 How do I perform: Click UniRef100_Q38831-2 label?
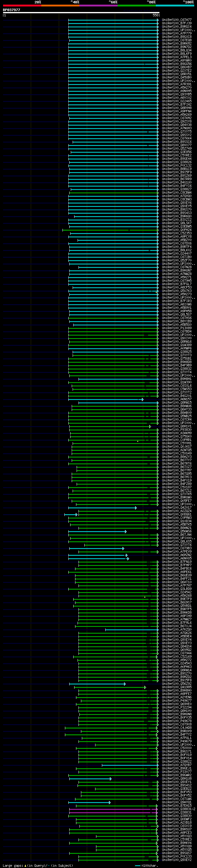click(179, 809)
